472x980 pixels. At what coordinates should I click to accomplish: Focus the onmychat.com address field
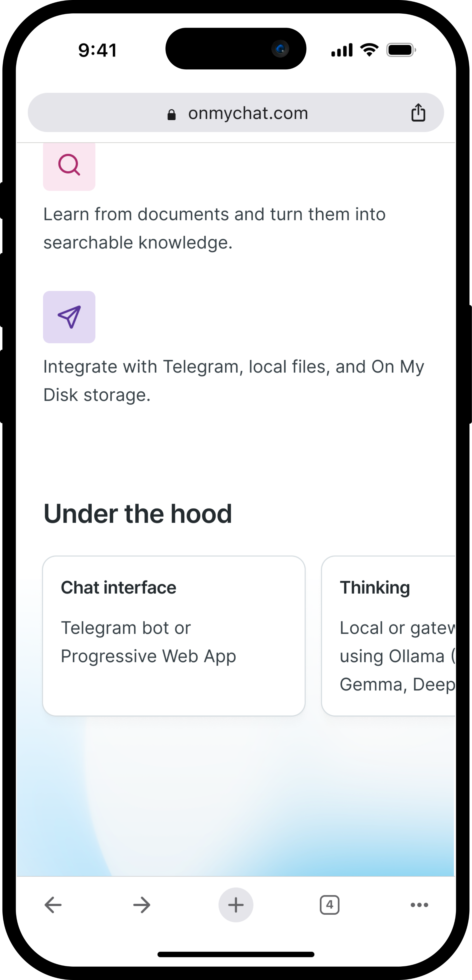point(247,113)
